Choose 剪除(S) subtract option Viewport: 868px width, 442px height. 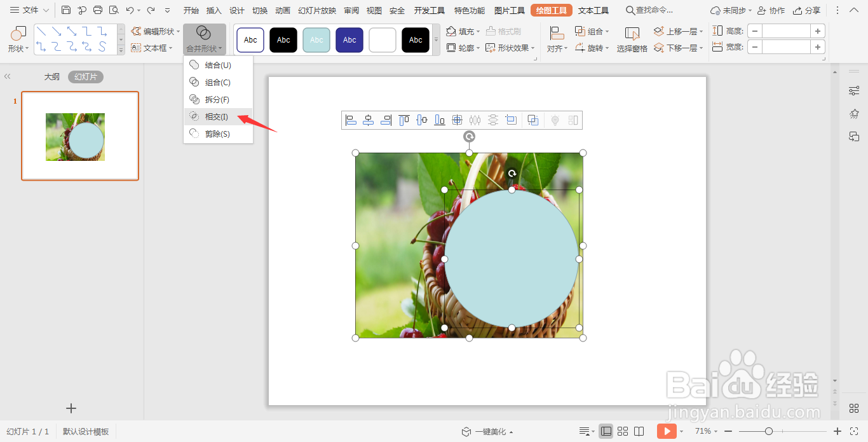coord(219,134)
